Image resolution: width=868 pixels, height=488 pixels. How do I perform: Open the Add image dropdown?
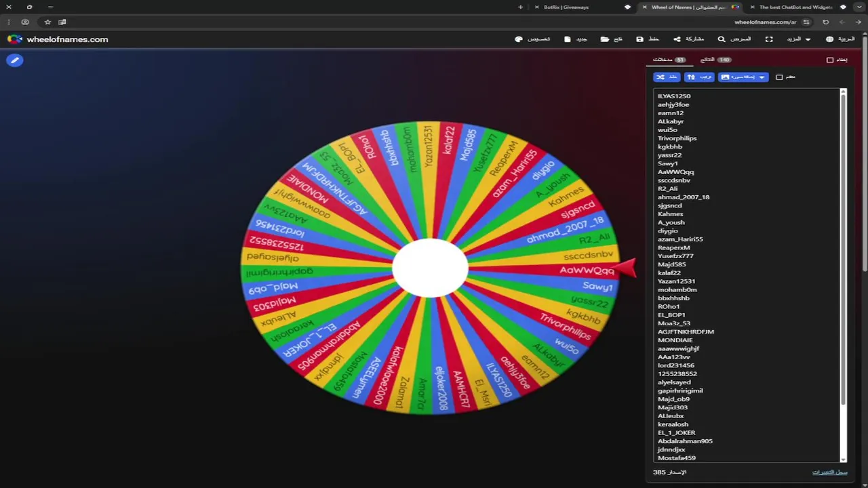(x=743, y=77)
